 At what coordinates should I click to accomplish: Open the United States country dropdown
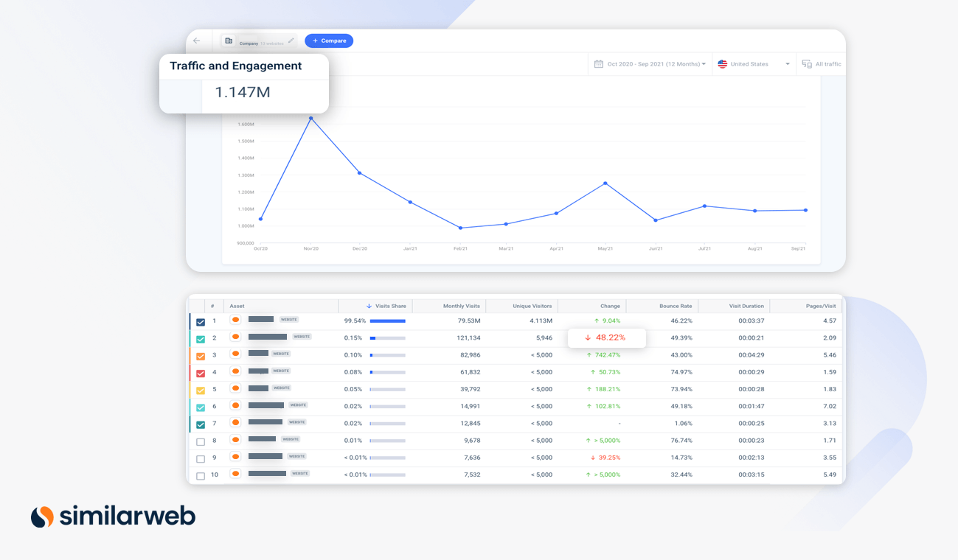[754, 64]
